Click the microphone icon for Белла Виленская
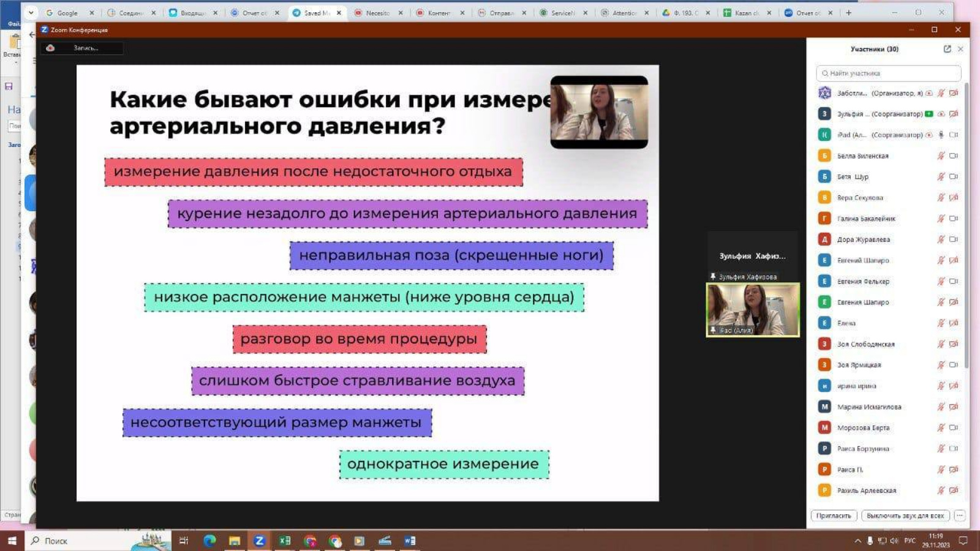This screenshot has width=980, height=551. point(941,156)
